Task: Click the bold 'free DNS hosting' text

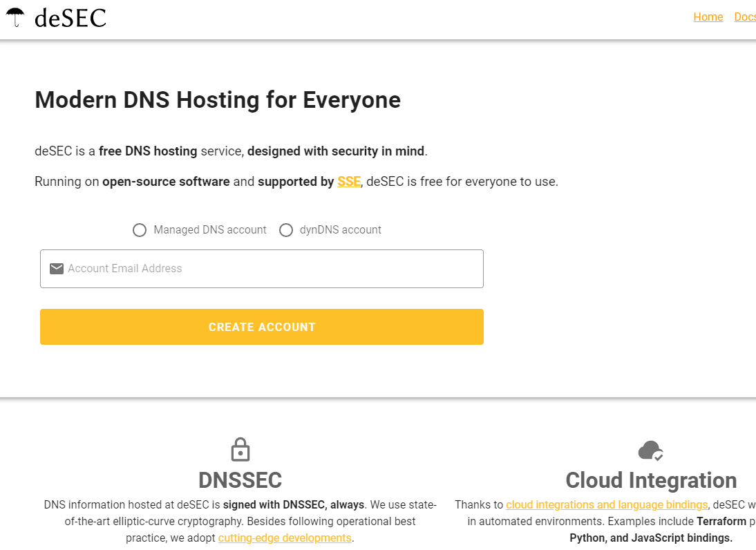Action: [148, 151]
